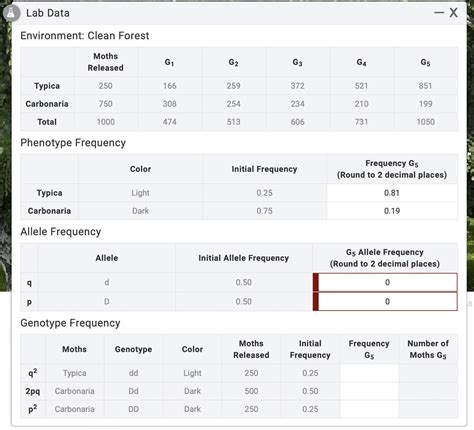Click Carbonaria G2 count 254
474x430 pixels.
click(233, 104)
